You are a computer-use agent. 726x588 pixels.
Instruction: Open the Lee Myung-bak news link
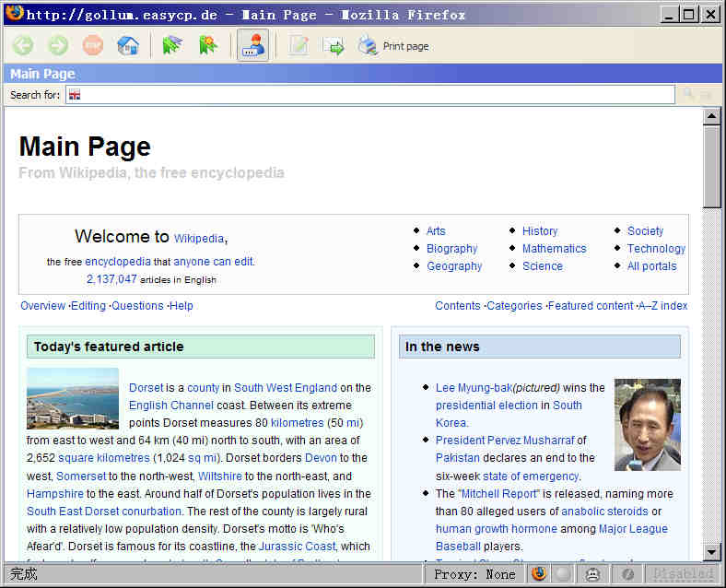[474, 388]
